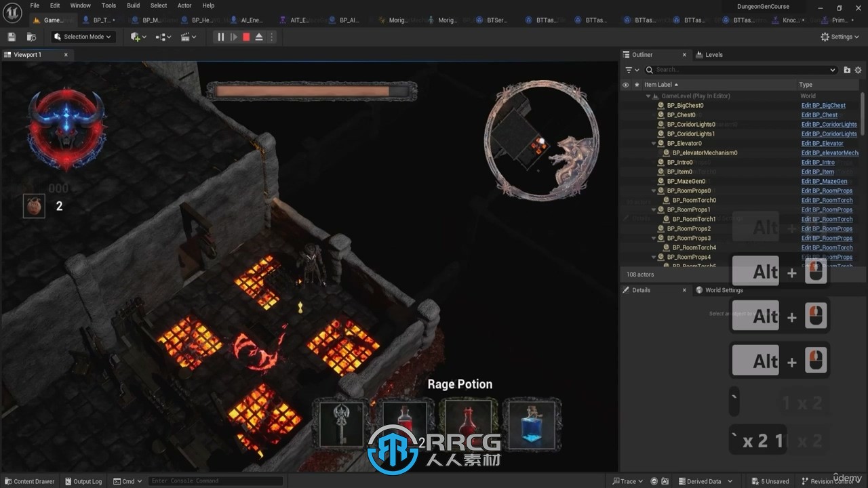868x488 pixels.
Task: Switch to the Levels tab
Action: click(x=709, y=55)
